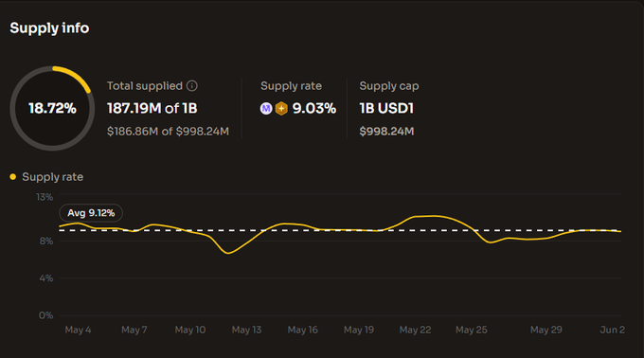Click the Supply info heading
The height and width of the screenshot is (358, 644).
coord(49,27)
